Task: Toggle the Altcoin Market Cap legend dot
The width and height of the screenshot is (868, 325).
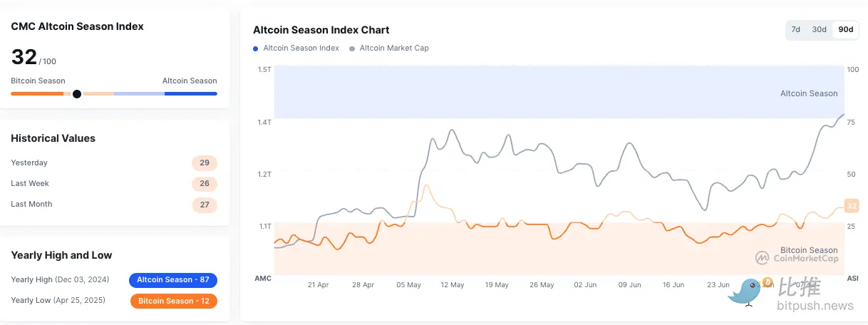Action: click(352, 48)
